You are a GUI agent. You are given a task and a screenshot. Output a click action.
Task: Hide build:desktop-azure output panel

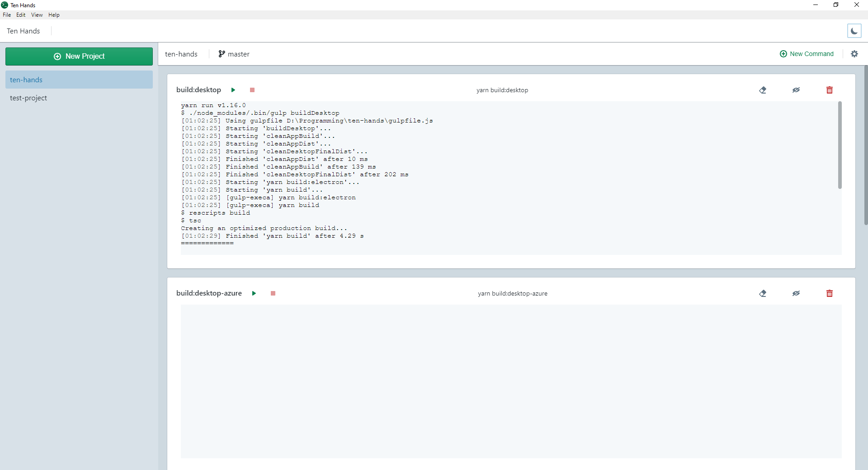[796, 293]
